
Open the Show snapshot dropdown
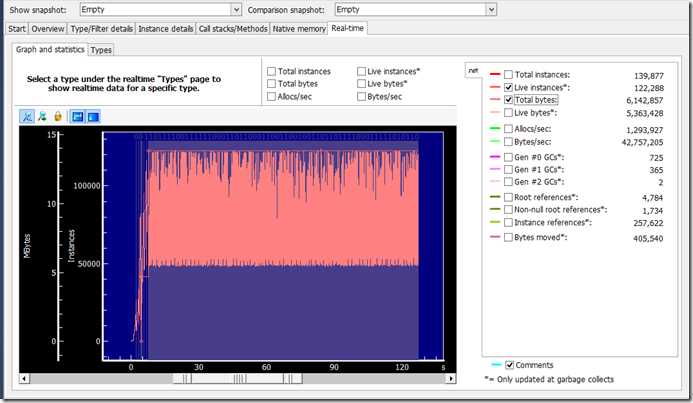(236, 10)
